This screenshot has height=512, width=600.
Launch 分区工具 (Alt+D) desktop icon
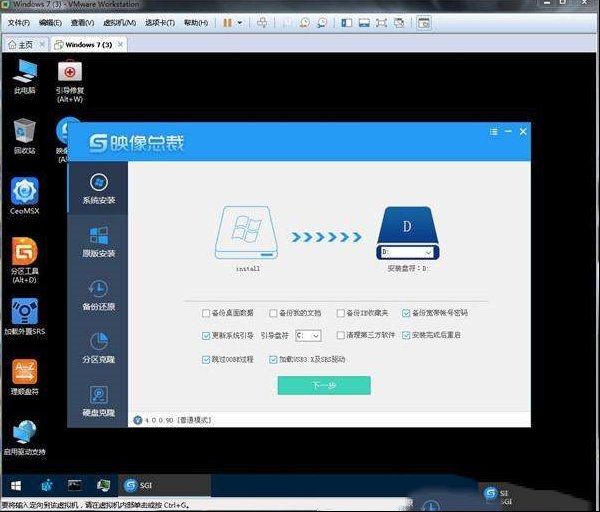pyautogui.click(x=24, y=260)
